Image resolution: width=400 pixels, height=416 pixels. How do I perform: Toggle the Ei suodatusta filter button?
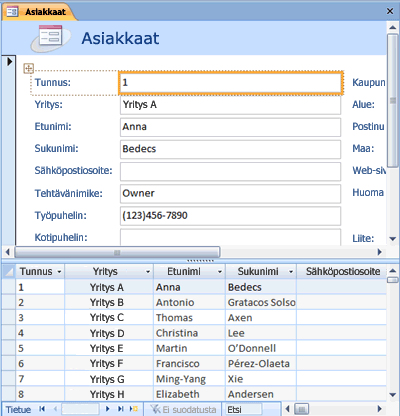click(x=183, y=409)
